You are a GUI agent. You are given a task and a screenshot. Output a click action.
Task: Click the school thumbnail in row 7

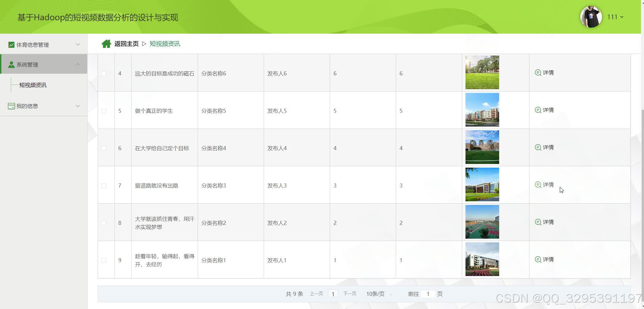pyautogui.click(x=482, y=184)
